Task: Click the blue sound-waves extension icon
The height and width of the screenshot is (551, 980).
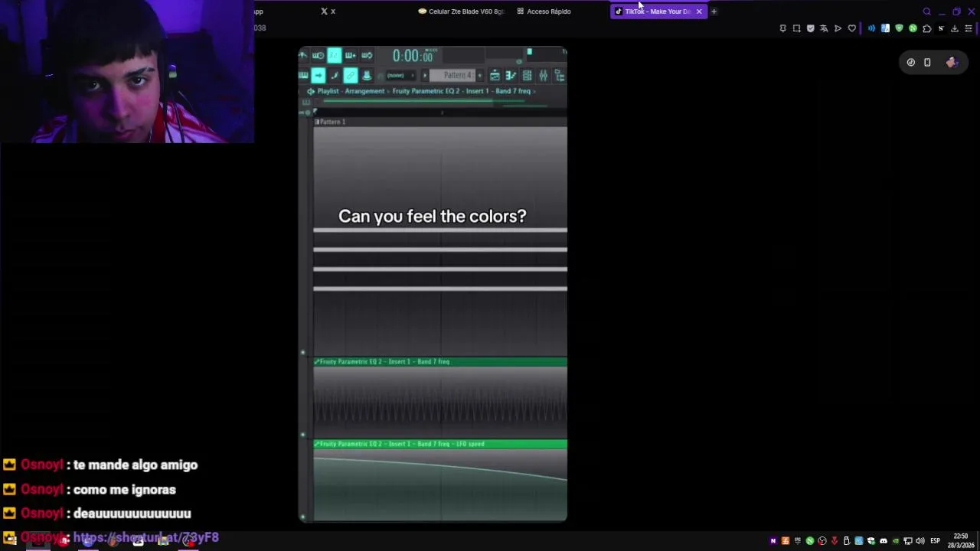Action: click(871, 28)
